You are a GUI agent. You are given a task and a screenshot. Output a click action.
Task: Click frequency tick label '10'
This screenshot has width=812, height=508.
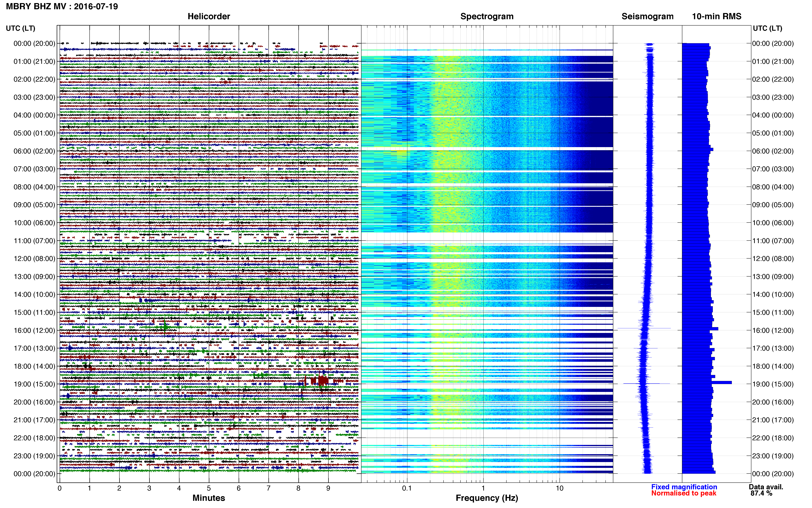tap(559, 488)
